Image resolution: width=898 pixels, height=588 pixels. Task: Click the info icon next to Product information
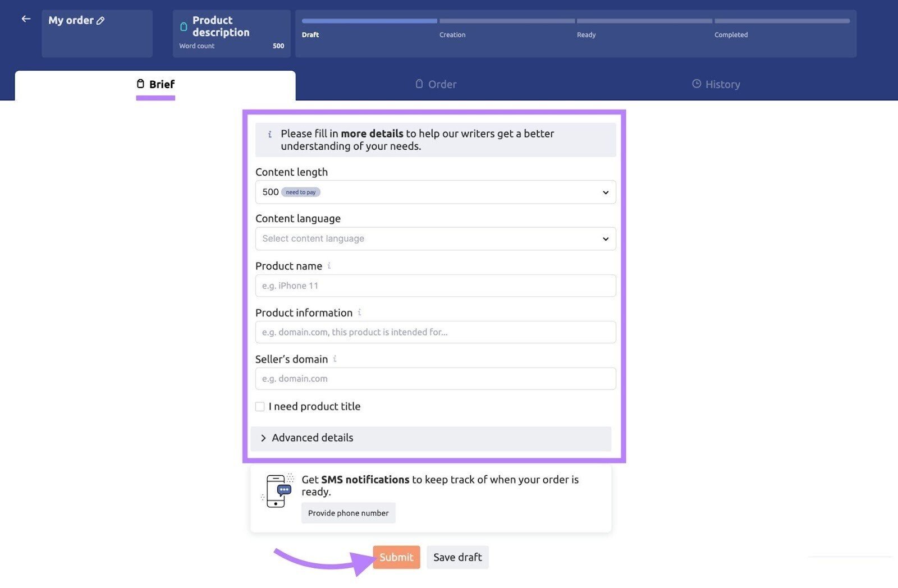tap(359, 313)
